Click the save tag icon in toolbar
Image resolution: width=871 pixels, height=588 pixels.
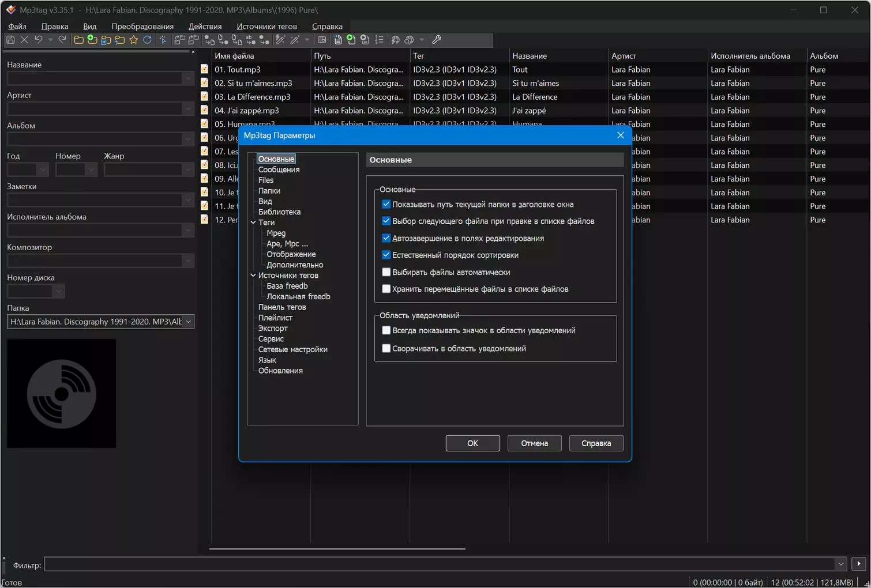(x=10, y=40)
